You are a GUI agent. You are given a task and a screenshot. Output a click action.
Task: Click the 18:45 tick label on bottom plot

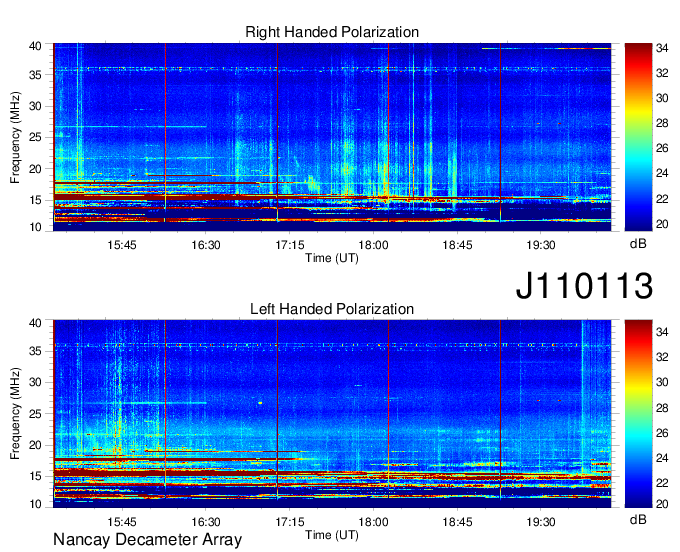click(457, 522)
